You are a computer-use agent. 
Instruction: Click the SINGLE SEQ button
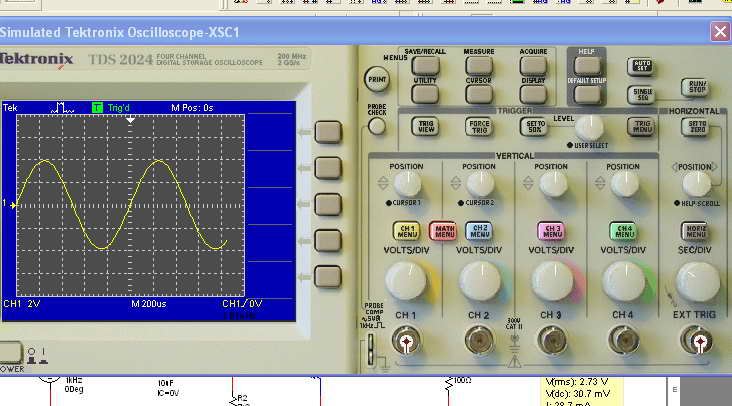[x=641, y=95]
